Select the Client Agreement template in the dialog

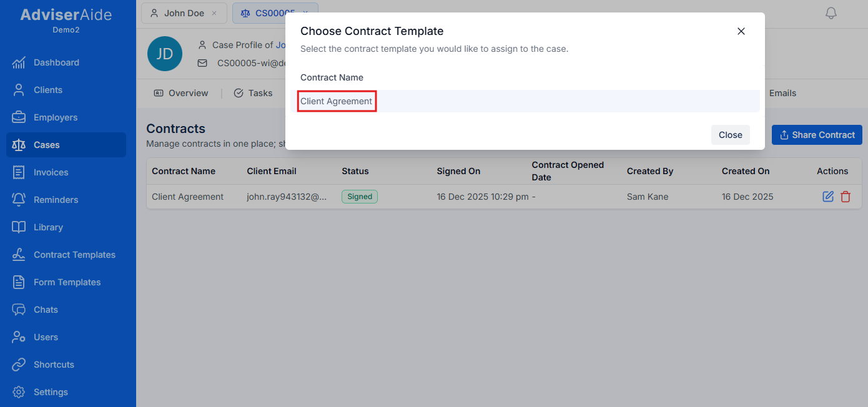coord(337,101)
